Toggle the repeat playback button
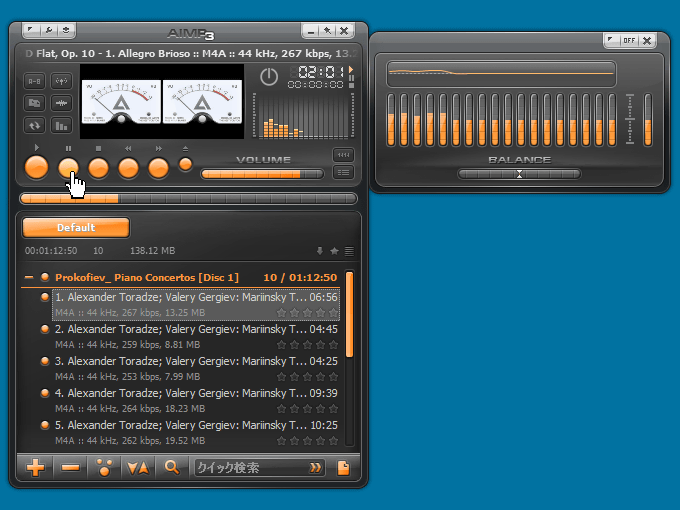This screenshot has height=510, width=680. (34, 125)
